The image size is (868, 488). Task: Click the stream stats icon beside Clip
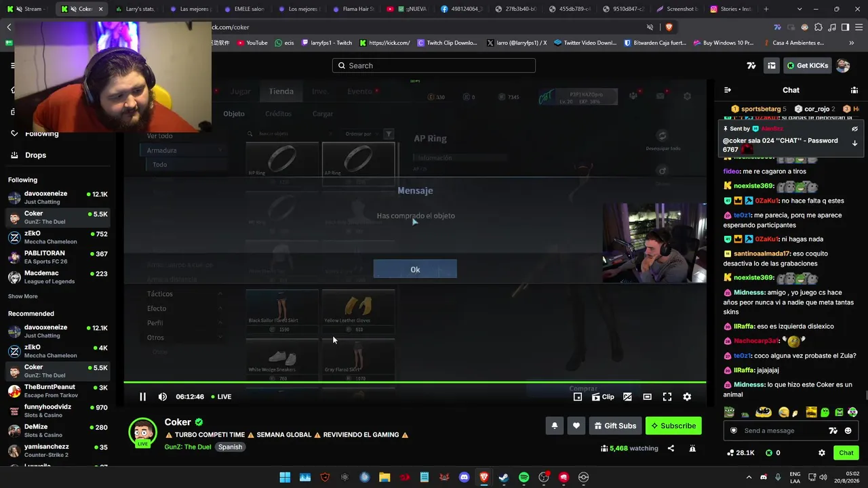[x=627, y=396]
